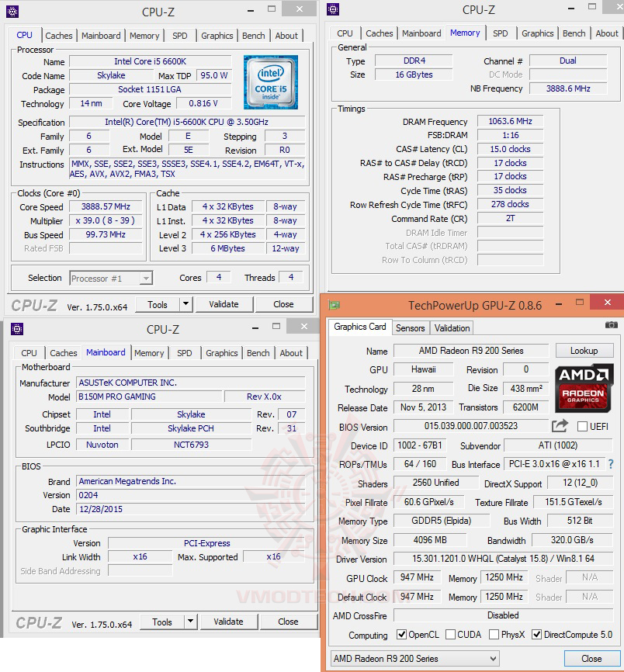Minimize the GPU-Z window
Screen dimensions: 624x672
559,304
